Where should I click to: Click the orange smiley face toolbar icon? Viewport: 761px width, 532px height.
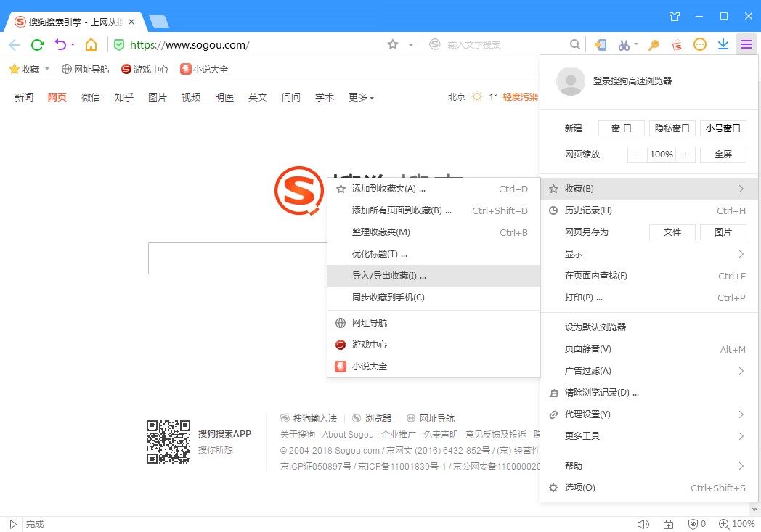pyautogui.click(x=699, y=44)
